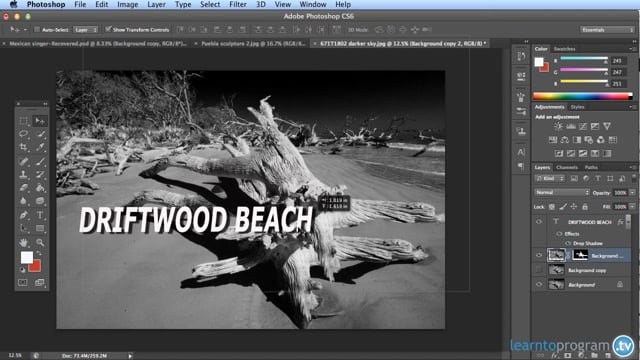
Task: Add a Brightness/Contrast adjustment
Action: pyautogui.click(x=558, y=127)
